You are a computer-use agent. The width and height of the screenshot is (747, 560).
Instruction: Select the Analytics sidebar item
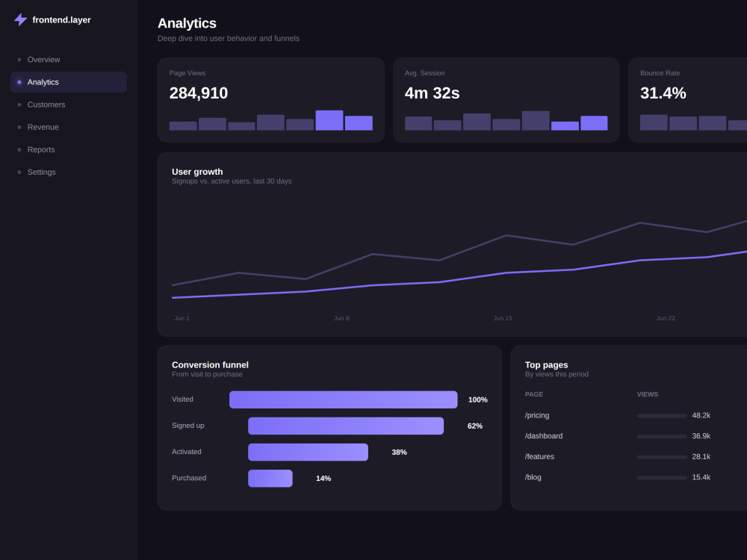[x=68, y=82]
